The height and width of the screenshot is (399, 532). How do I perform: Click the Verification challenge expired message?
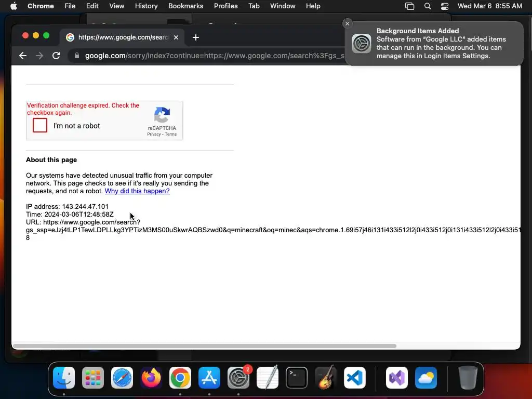(83, 109)
